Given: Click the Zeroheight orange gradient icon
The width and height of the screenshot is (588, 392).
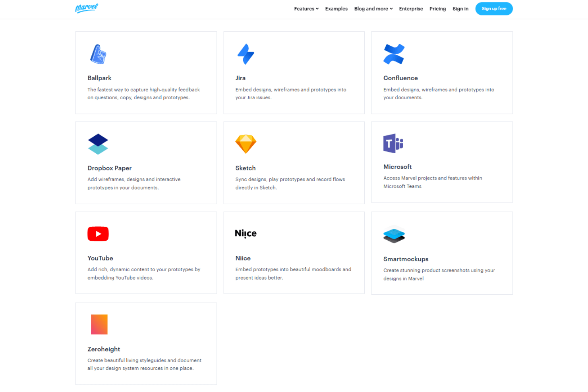Looking at the screenshot, I should click(99, 324).
